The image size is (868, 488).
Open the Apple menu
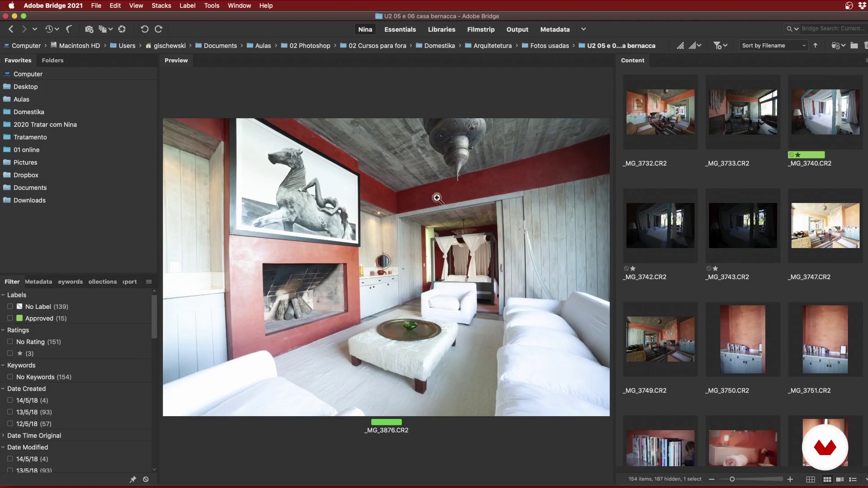[11, 5]
